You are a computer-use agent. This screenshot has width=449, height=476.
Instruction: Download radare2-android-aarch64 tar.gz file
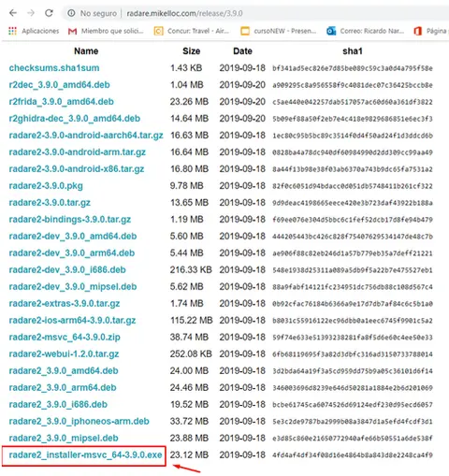coord(86,136)
